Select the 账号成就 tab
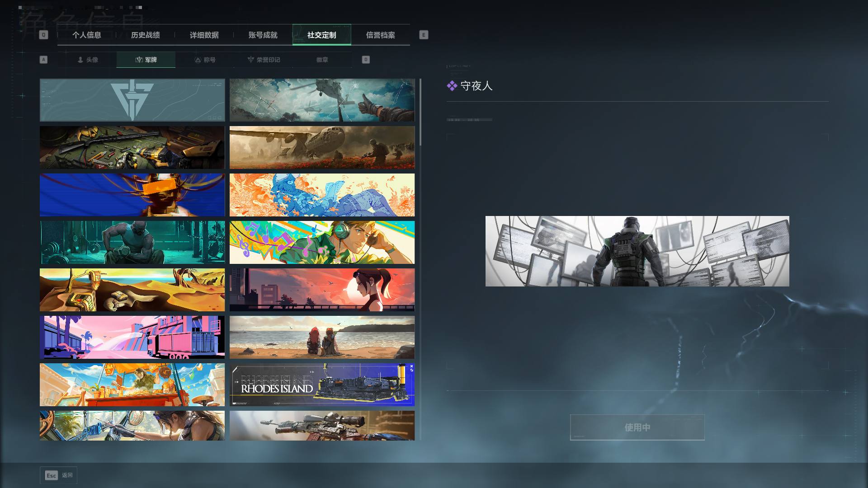Screen dimensions: 868x488 point(263,35)
